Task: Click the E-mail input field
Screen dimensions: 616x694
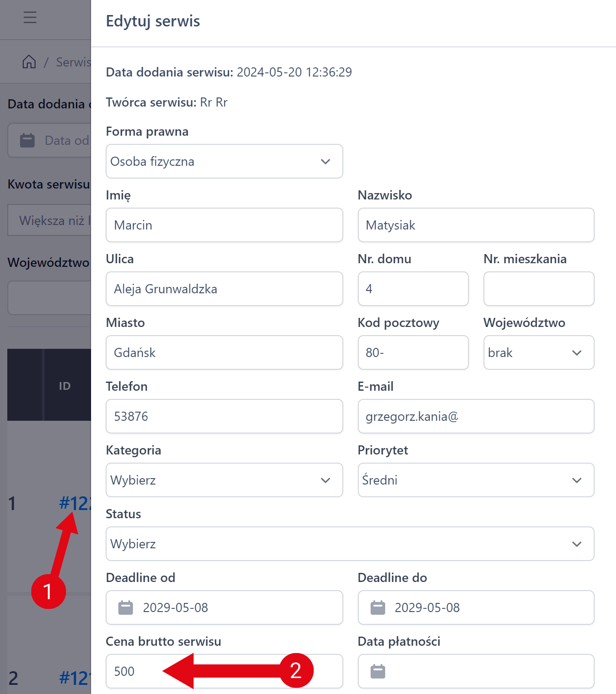Action: tap(476, 416)
